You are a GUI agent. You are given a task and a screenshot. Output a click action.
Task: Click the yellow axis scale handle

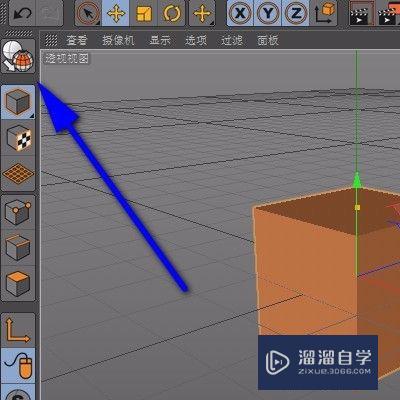click(357, 207)
